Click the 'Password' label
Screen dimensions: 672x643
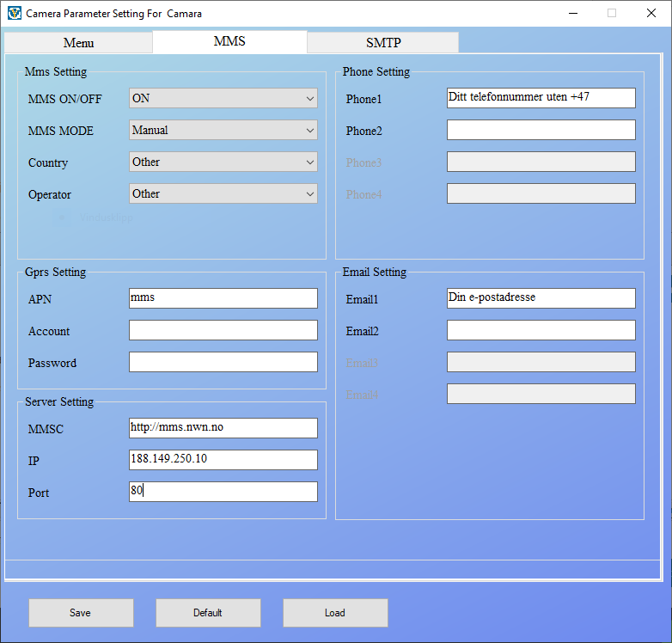52,363
